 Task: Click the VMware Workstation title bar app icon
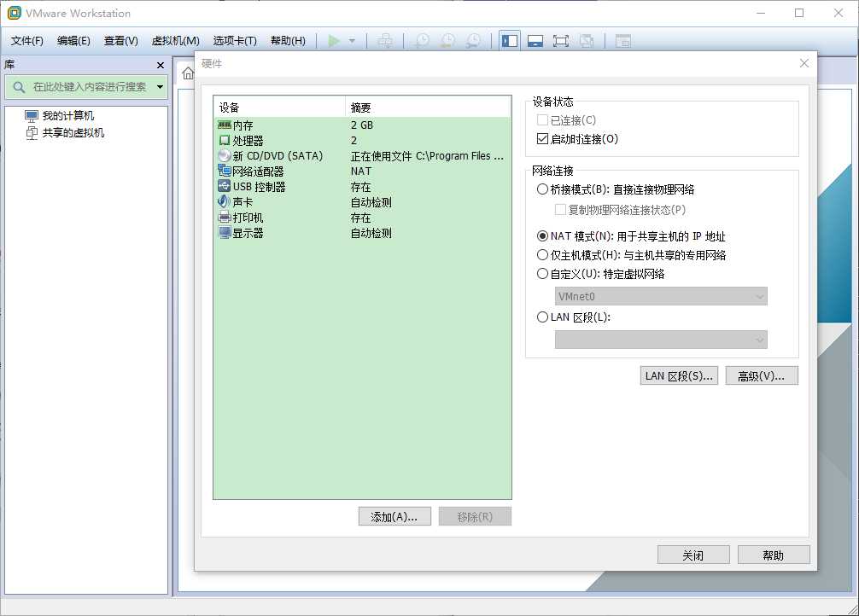tap(14, 13)
